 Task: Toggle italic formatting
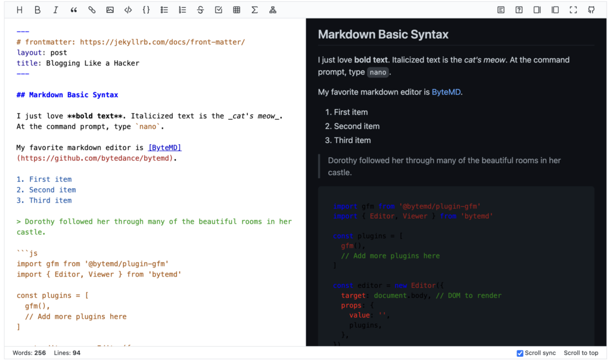55,10
